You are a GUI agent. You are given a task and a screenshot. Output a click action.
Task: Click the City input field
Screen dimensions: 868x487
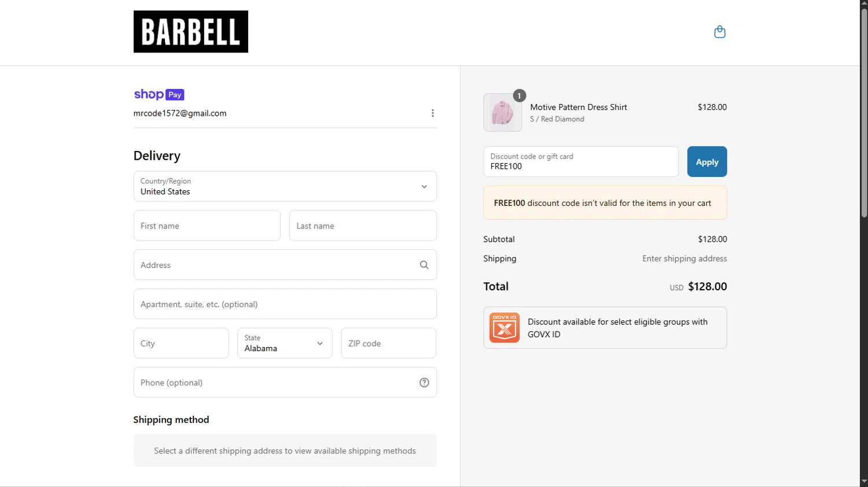tap(181, 343)
